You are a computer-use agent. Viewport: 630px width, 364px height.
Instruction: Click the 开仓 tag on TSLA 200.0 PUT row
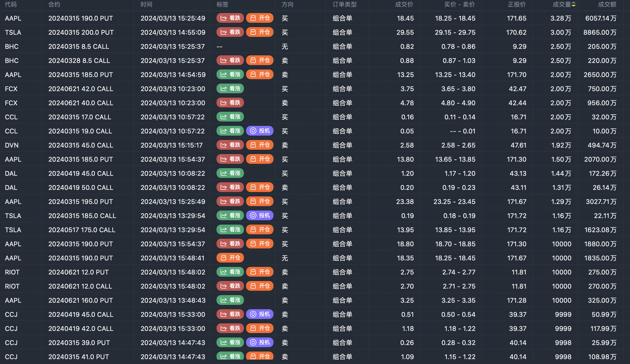pyautogui.click(x=260, y=32)
